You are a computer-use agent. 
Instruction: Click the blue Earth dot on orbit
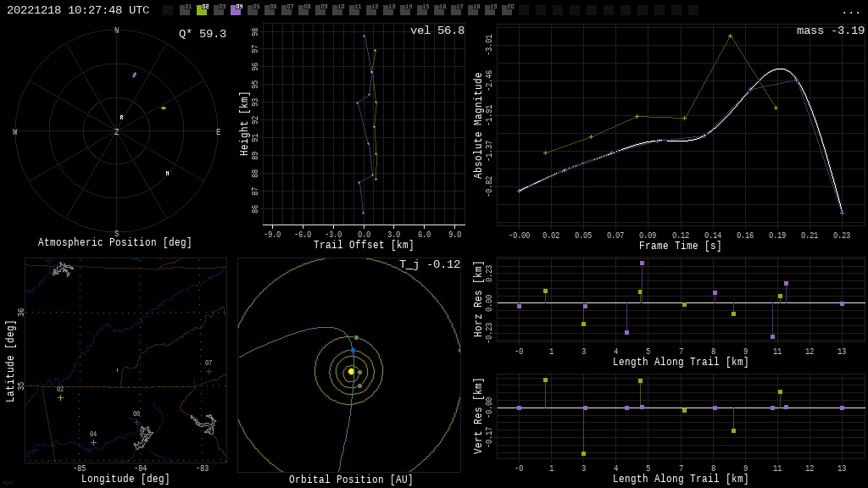tap(353, 350)
